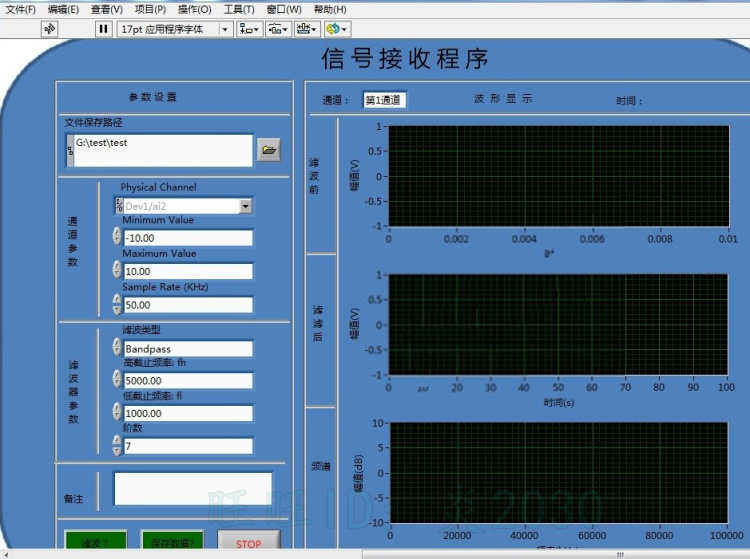Click the 时间(s) axis label
The image size is (750, 559).
[x=558, y=403]
